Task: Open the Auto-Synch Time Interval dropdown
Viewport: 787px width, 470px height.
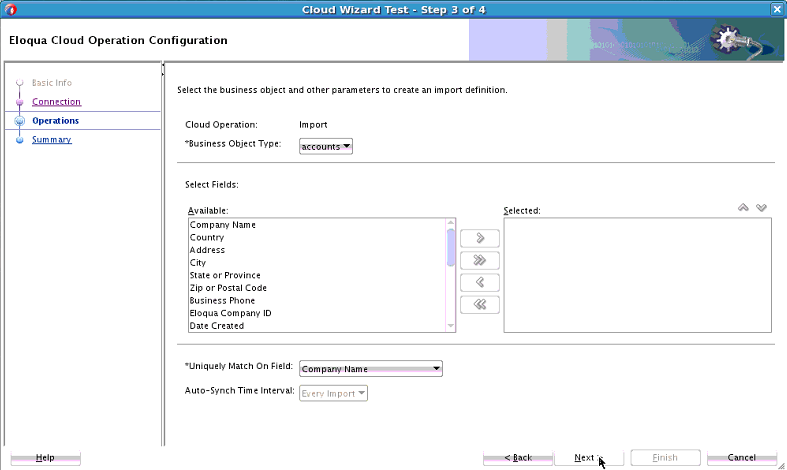Action: point(333,393)
